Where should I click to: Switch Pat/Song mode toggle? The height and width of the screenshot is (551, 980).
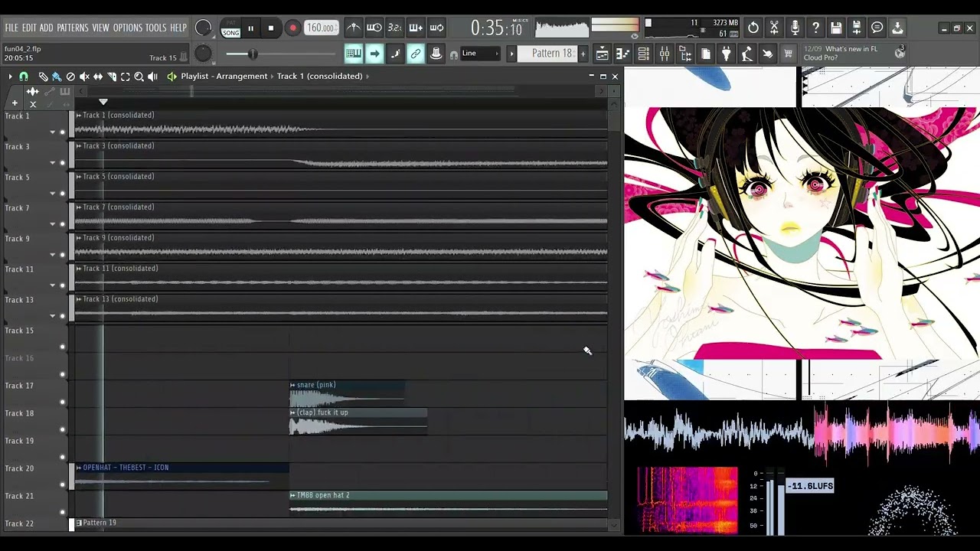click(230, 28)
